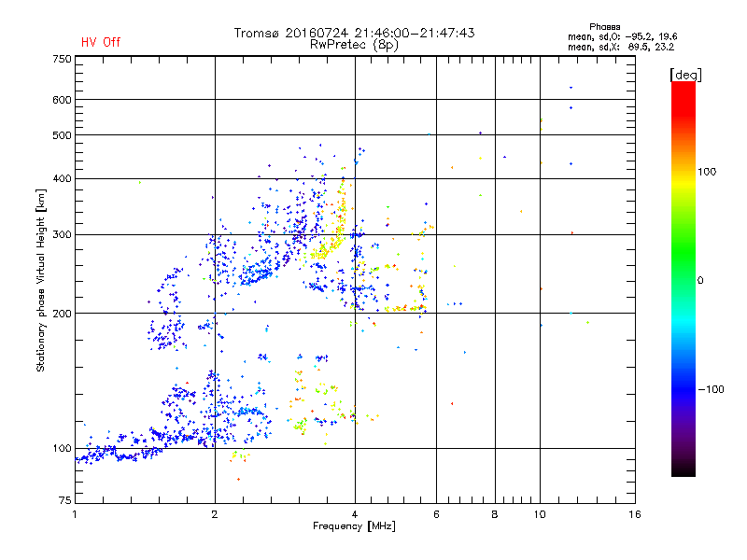Click the red point just below the 10 MHz line near 130 km
Viewport: 747px width, 560px height.
pyautogui.click(x=452, y=404)
